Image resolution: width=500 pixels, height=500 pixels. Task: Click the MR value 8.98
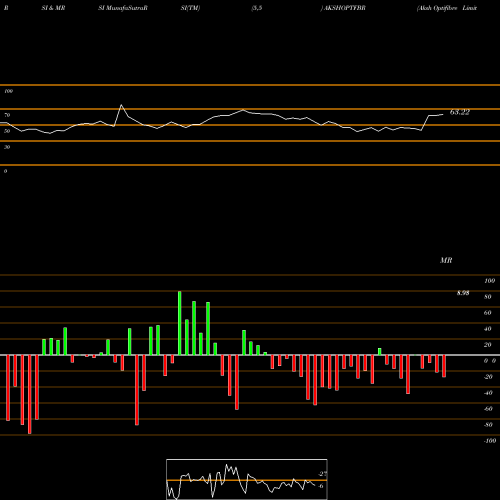(463, 293)
